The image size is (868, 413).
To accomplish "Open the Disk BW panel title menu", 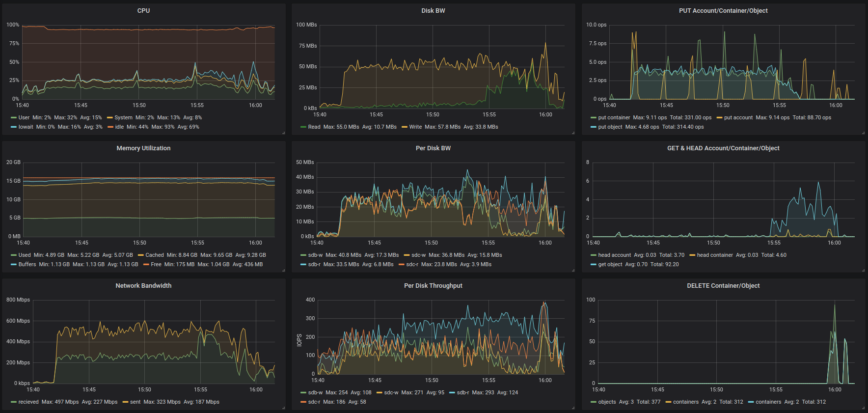I will [x=433, y=11].
